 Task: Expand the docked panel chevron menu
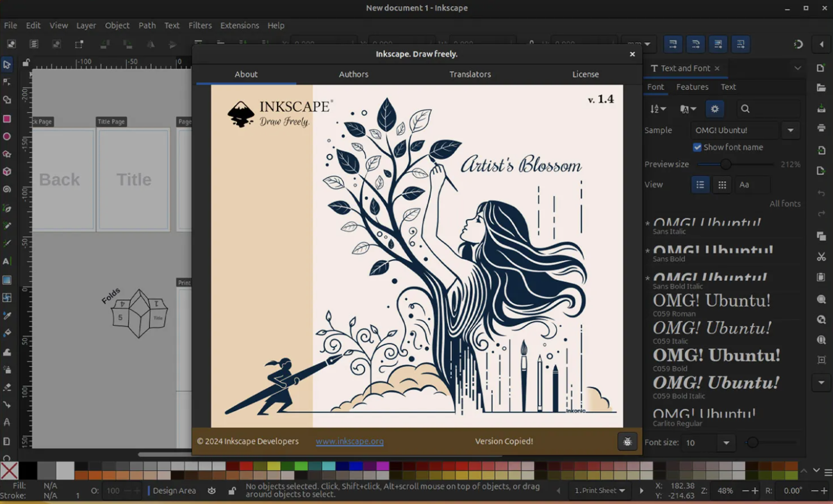[797, 68]
